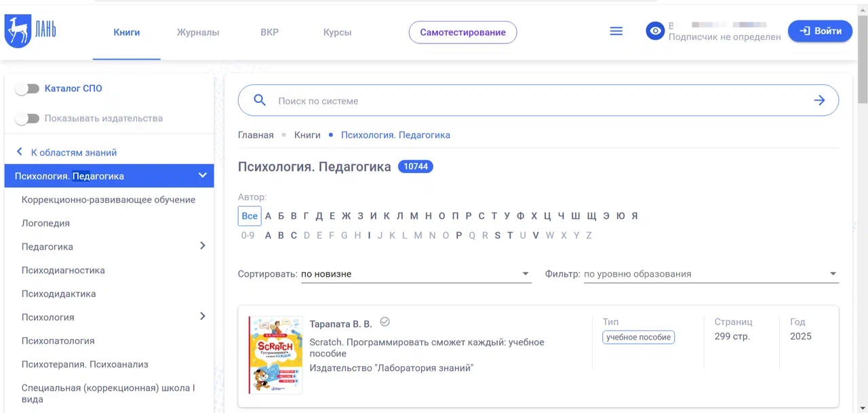The width and height of the screenshot is (868, 413).
Task: Open the hamburger menu icon
Action: (x=616, y=31)
